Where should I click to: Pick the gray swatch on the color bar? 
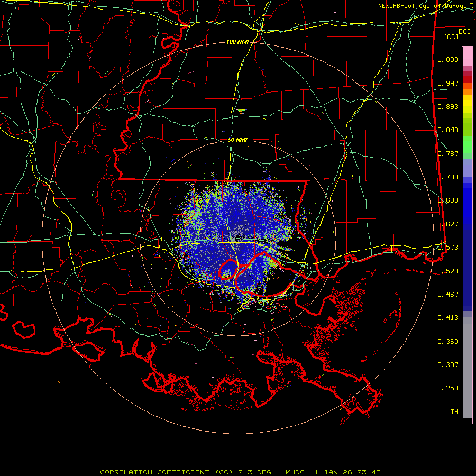[467, 368]
